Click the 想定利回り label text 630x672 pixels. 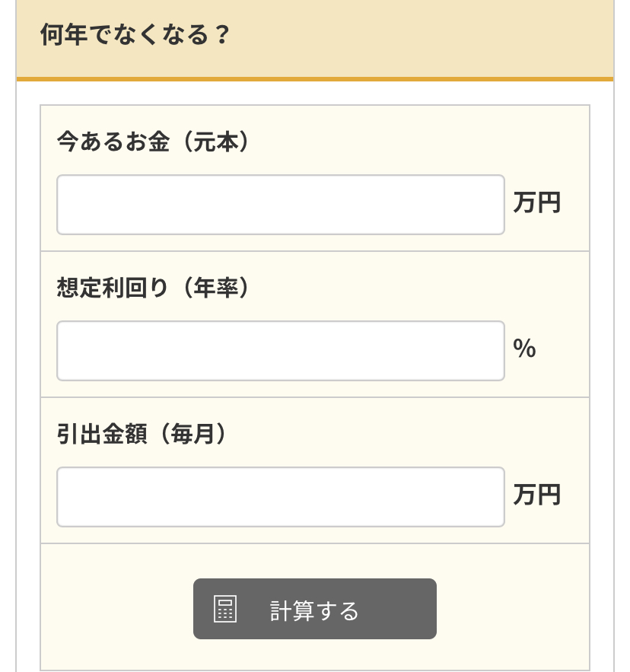tap(113, 288)
